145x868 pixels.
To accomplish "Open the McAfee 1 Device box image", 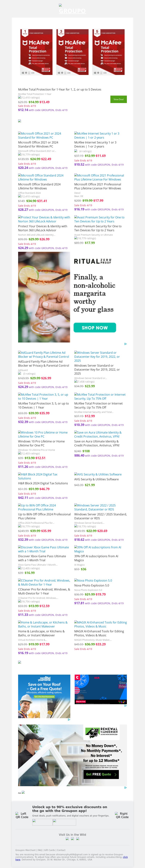I will coord(36,52).
